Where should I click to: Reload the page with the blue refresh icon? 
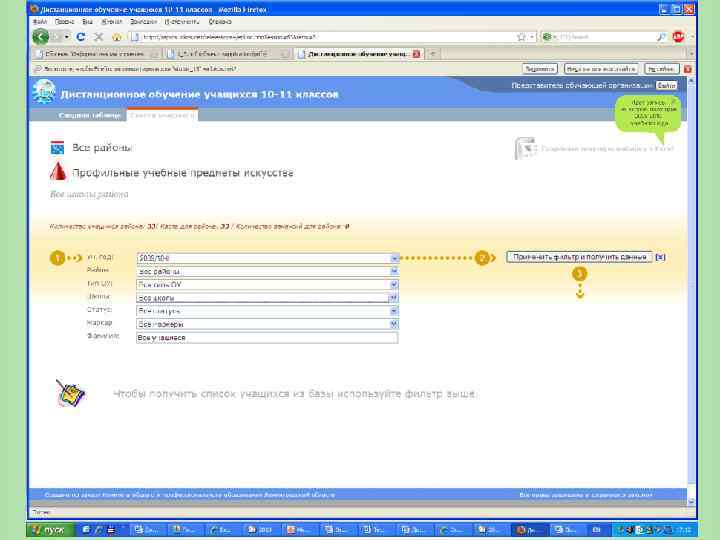[x=81, y=37]
